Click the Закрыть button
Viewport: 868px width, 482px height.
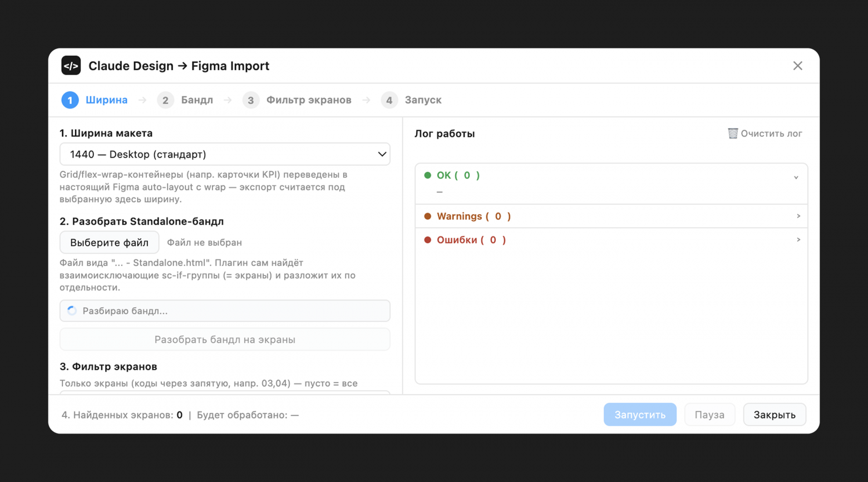(x=775, y=415)
